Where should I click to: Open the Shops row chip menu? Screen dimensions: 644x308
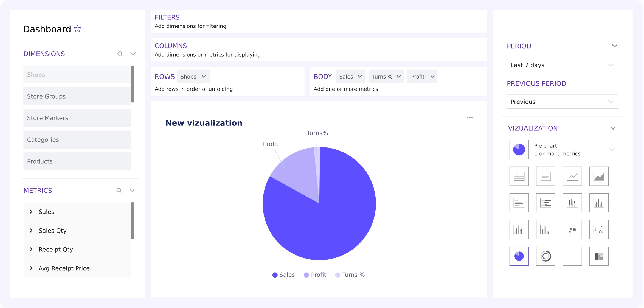204,77
